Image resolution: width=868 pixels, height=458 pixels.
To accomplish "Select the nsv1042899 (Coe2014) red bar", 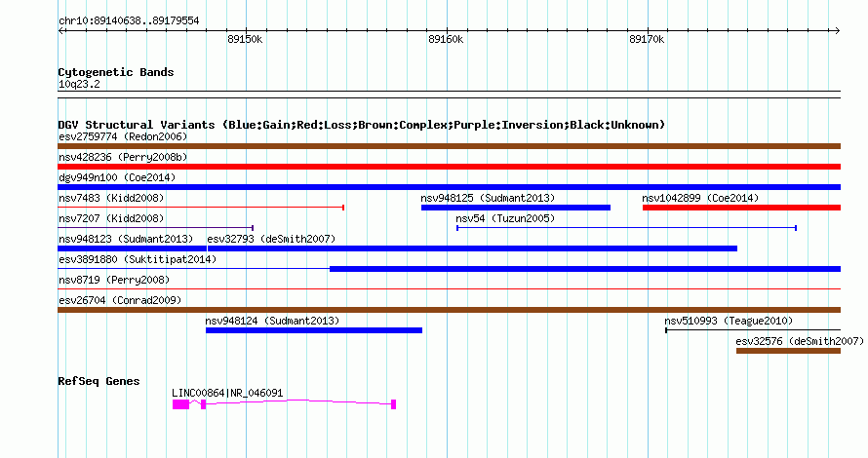I will 742,208.
